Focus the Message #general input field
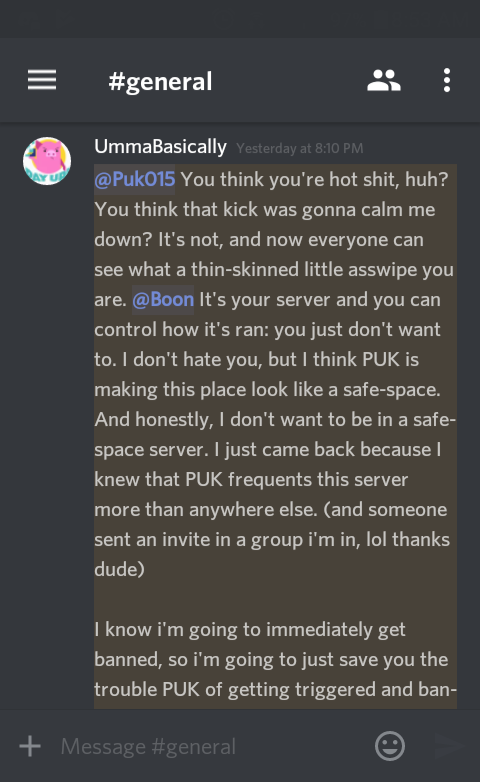This screenshot has height=782, width=480. (210, 746)
